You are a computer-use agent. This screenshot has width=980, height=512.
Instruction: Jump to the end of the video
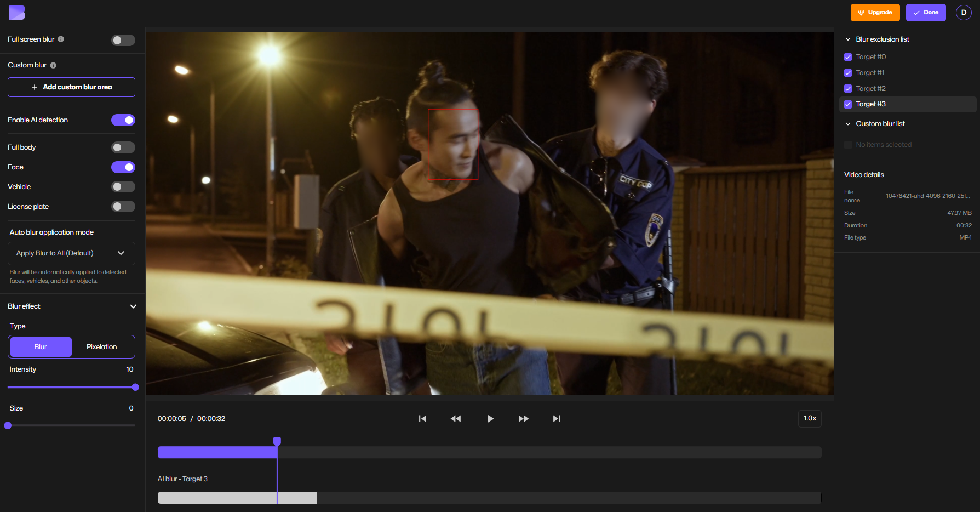[556, 418]
